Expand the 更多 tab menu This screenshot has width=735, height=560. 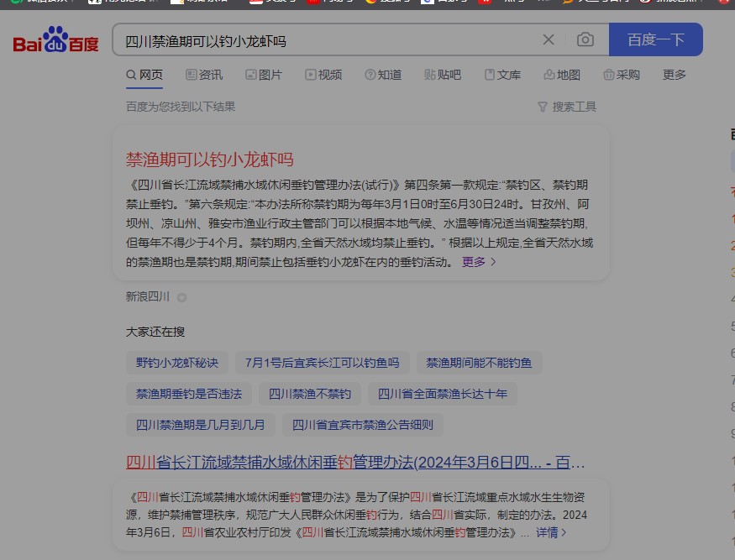(x=675, y=75)
